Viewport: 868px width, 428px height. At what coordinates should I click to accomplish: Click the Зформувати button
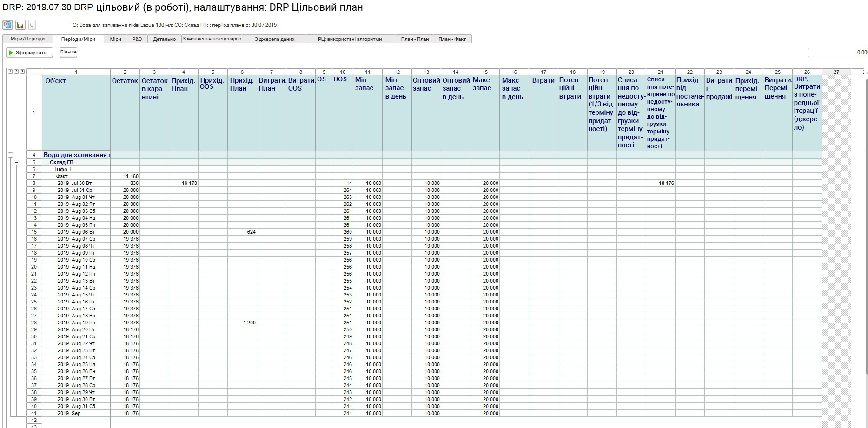pyautogui.click(x=29, y=53)
